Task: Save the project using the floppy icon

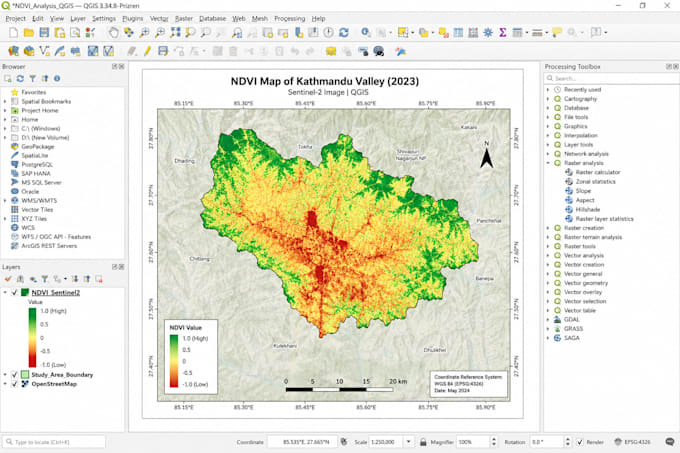Action: [44, 33]
